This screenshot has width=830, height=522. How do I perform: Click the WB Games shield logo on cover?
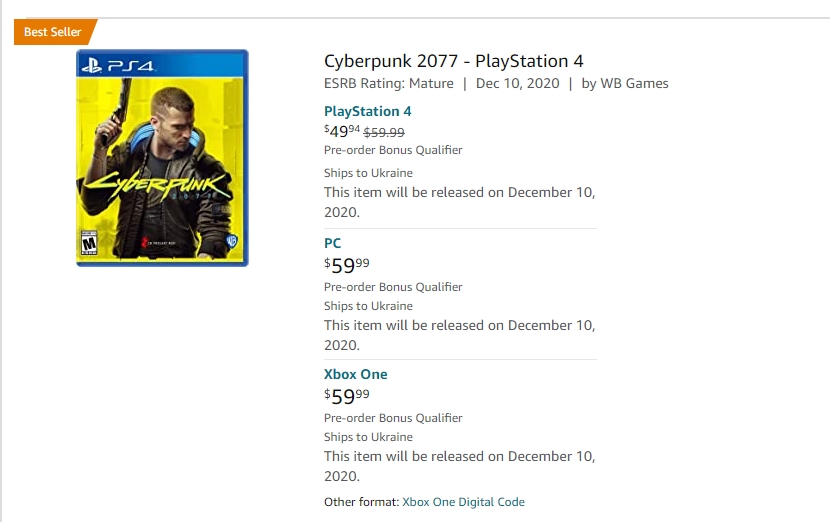(232, 241)
